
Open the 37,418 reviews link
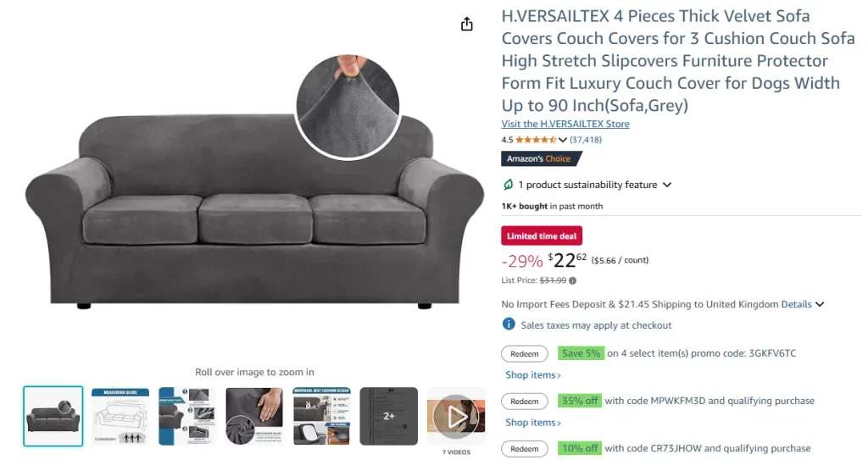586,140
